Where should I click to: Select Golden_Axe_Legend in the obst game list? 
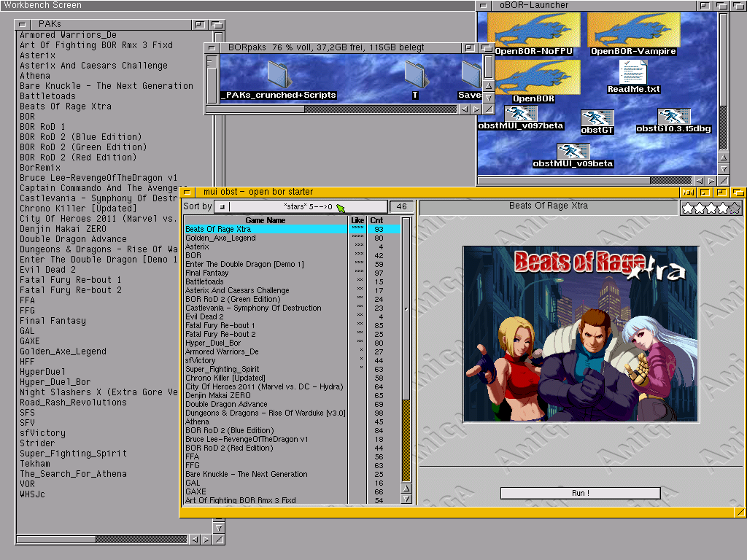click(220, 238)
